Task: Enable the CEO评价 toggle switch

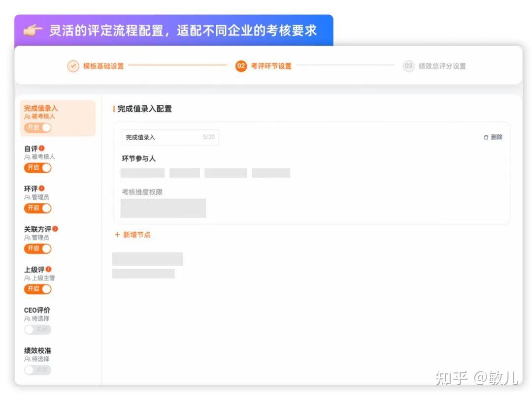Action: tap(37, 329)
